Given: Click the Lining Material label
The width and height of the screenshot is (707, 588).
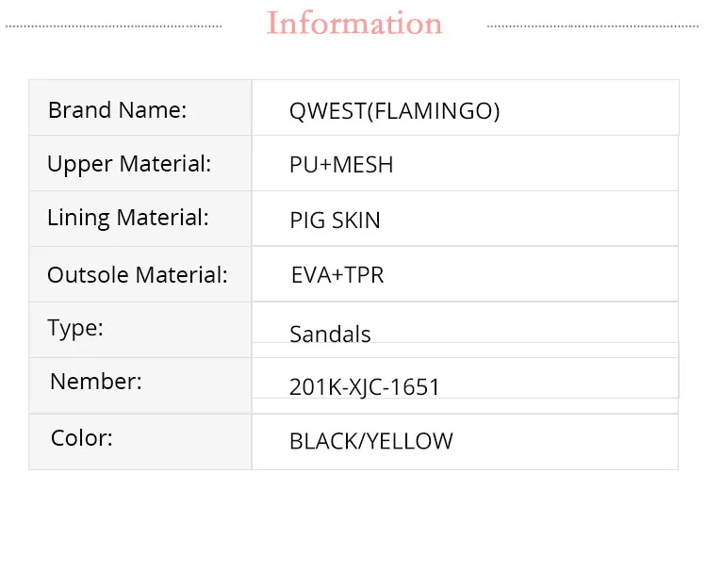Looking at the screenshot, I should coord(128,218).
